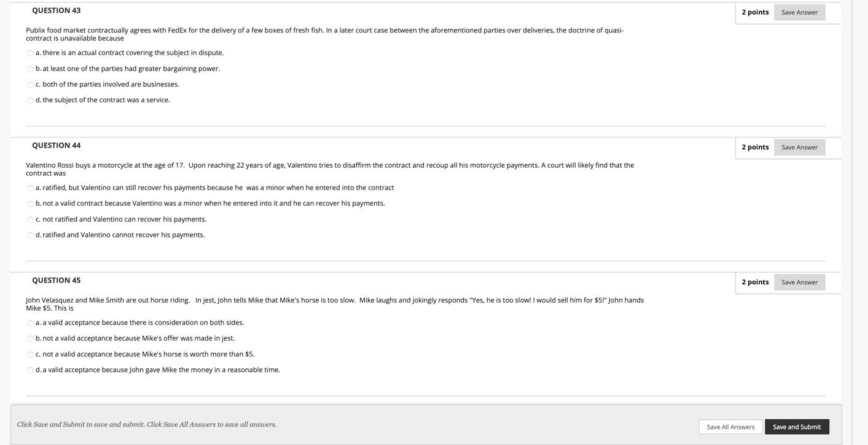Pick answer d that contract was a service

click(x=29, y=99)
